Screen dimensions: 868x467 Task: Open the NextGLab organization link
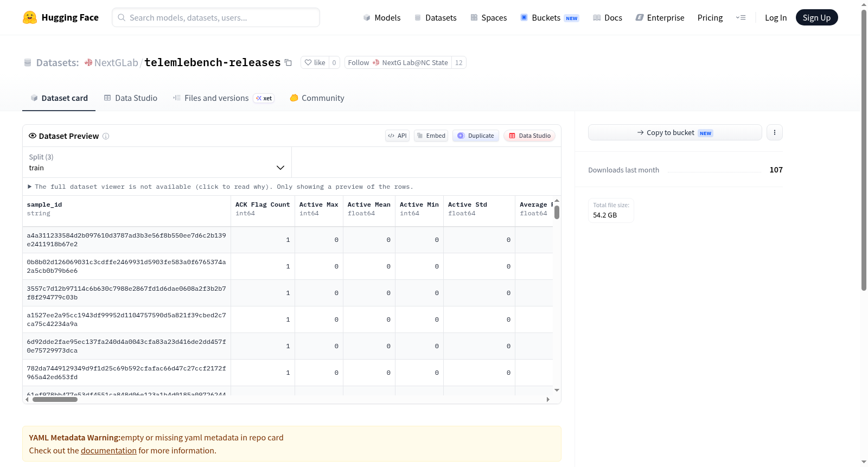116,63
